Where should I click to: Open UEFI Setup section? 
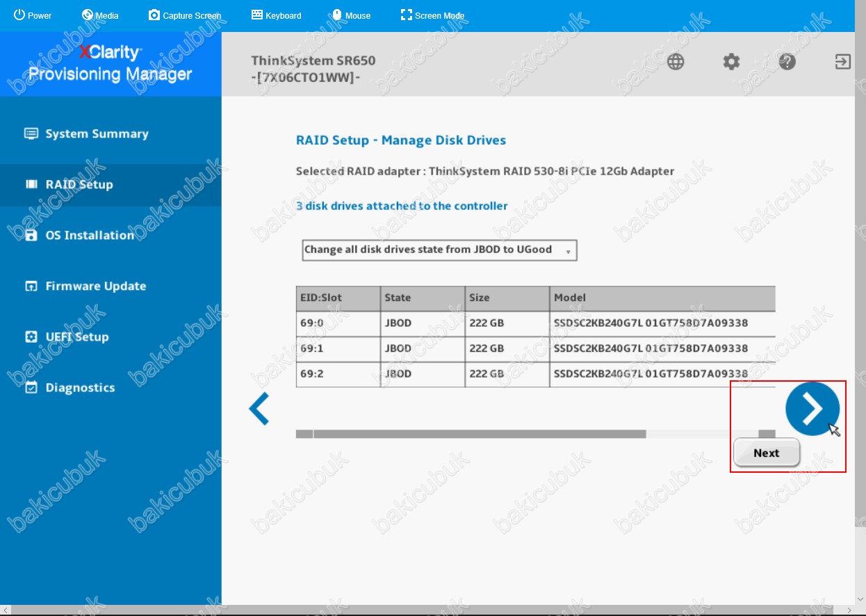click(111, 337)
